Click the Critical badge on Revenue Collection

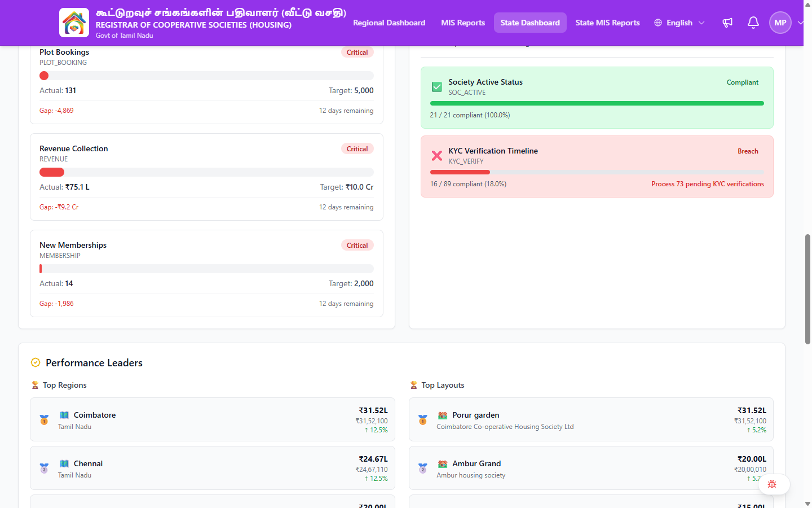pyautogui.click(x=357, y=149)
